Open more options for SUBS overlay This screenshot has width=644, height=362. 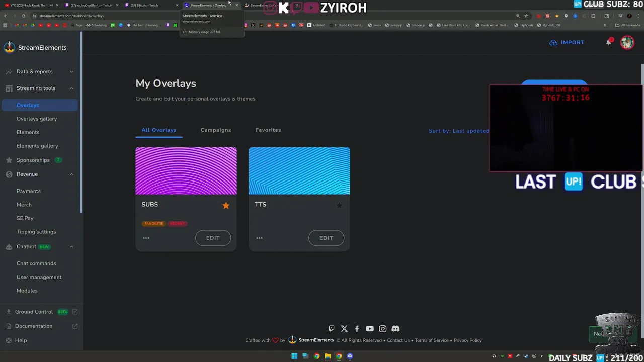click(x=146, y=238)
